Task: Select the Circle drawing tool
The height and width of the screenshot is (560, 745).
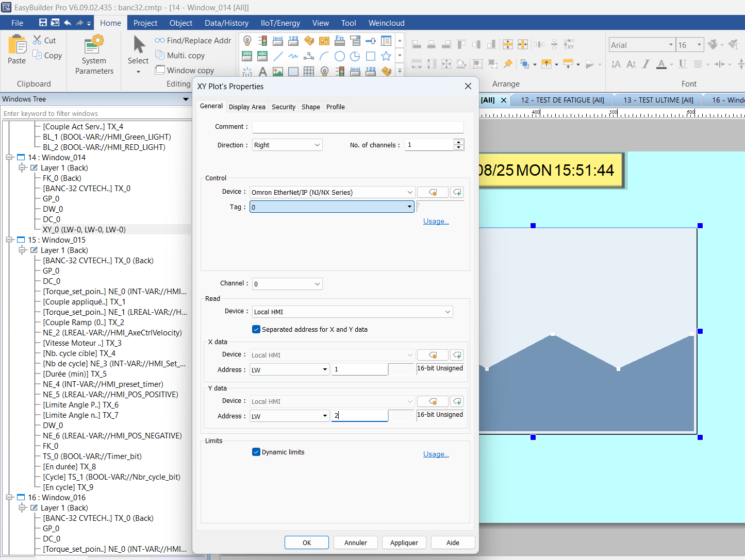Action: pos(339,56)
